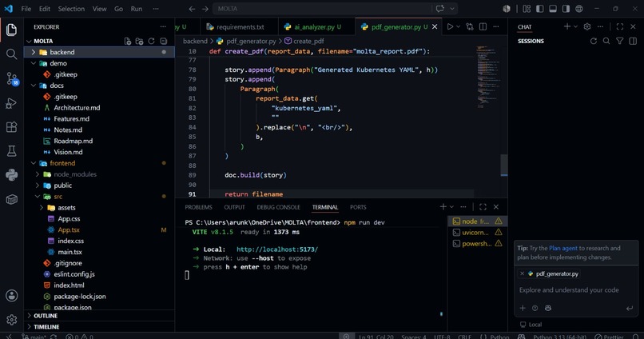Screen dimensions: 644x339
Task: Toggle the bottom panel layout icon
Action: (553, 9)
